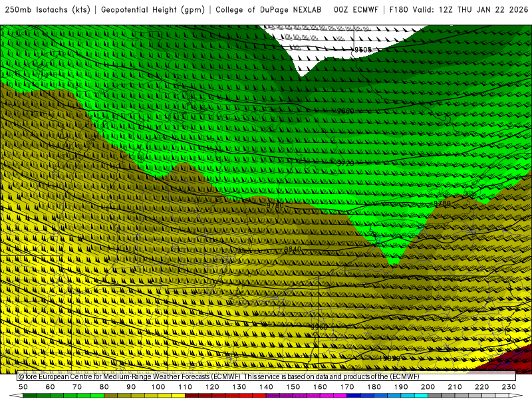
Task: Click the legend value 50
Action: pyautogui.click(x=23, y=387)
